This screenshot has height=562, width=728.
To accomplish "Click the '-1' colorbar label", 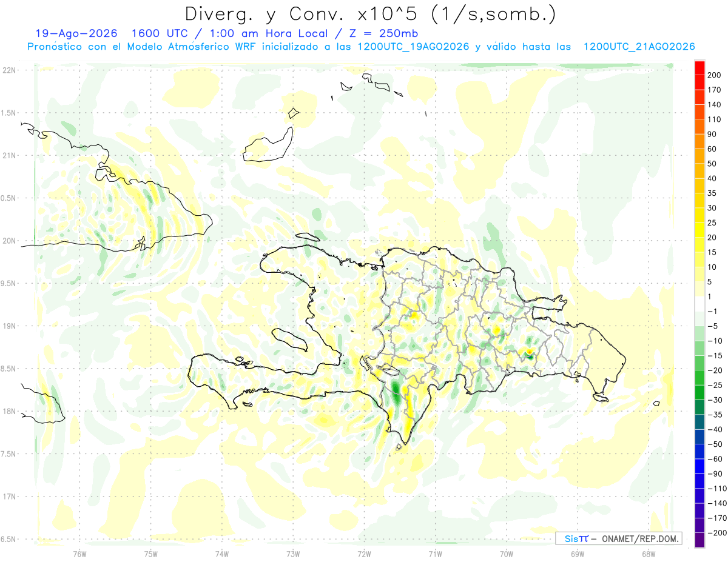I will (x=712, y=311).
